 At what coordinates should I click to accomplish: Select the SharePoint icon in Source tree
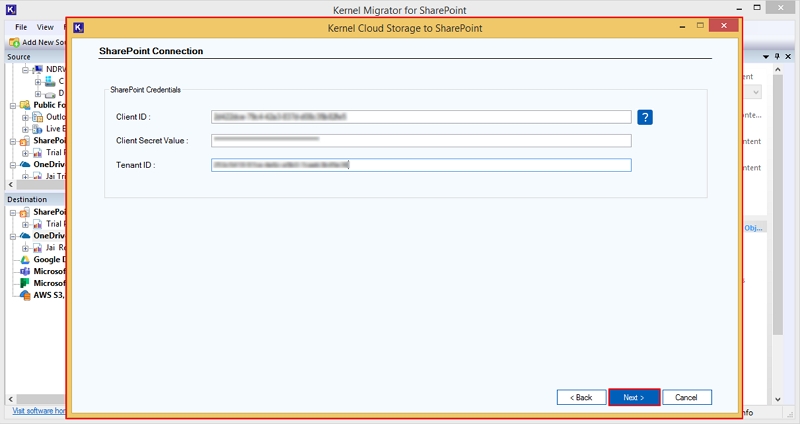tap(24, 141)
